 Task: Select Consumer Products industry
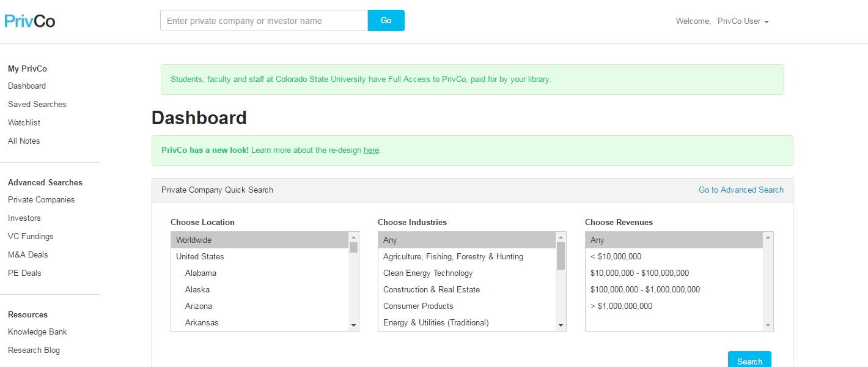(x=467, y=306)
